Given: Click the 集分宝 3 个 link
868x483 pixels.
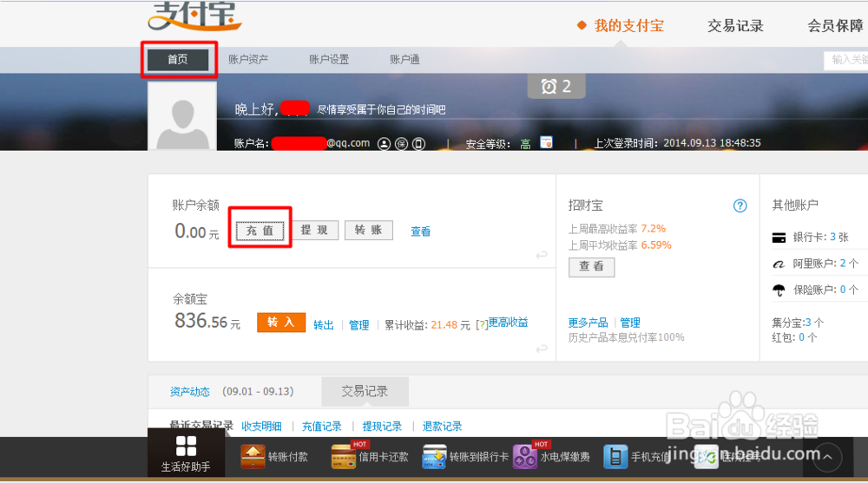Looking at the screenshot, I should 798,323.
